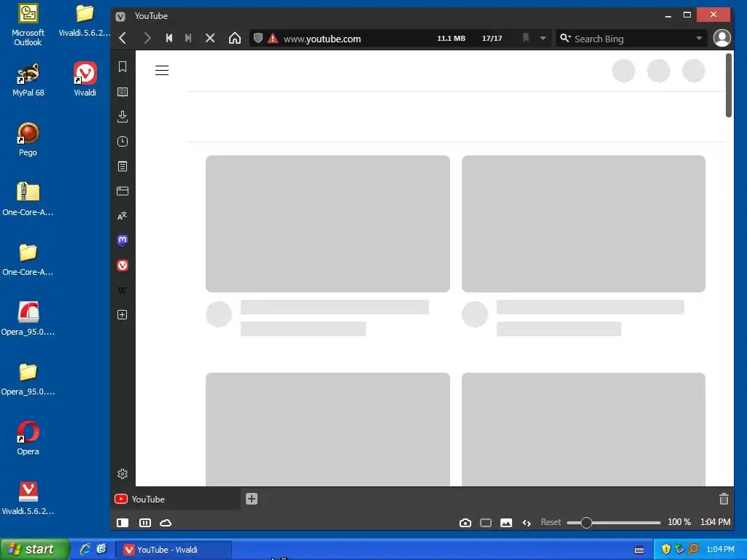747x560 pixels.
Task: Reset the page zoom
Action: 551,522
